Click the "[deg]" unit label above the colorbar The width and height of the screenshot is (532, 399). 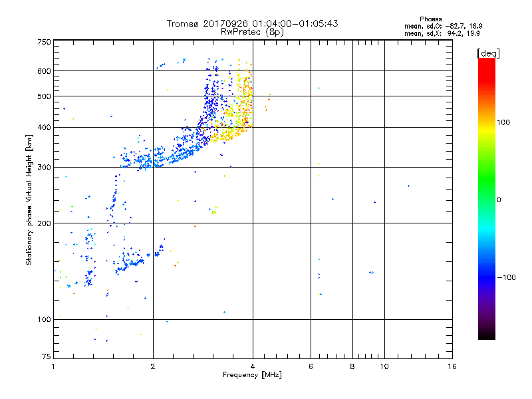point(488,54)
